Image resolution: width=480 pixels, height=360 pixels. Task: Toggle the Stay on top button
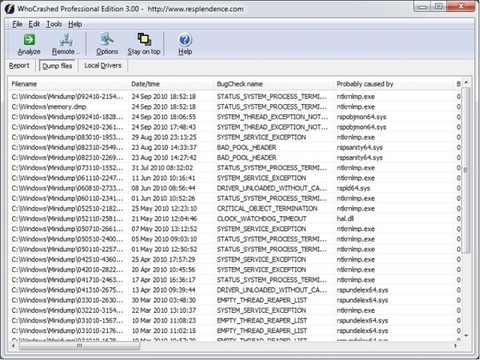pyautogui.click(x=144, y=44)
